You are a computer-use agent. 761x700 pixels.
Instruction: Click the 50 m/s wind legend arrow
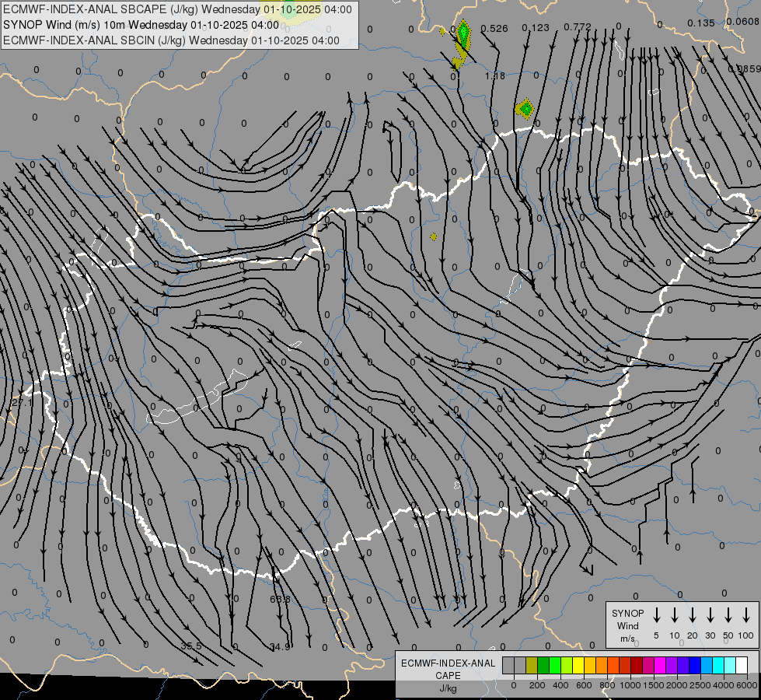pyautogui.click(x=728, y=615)
